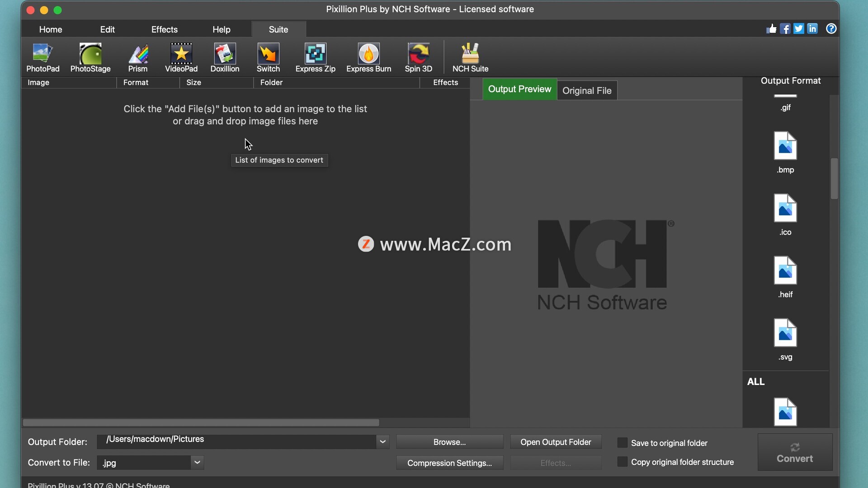Viewport: 868px width, 488px height.
Task: Click the Prism video converter icon
Action: 138,57
